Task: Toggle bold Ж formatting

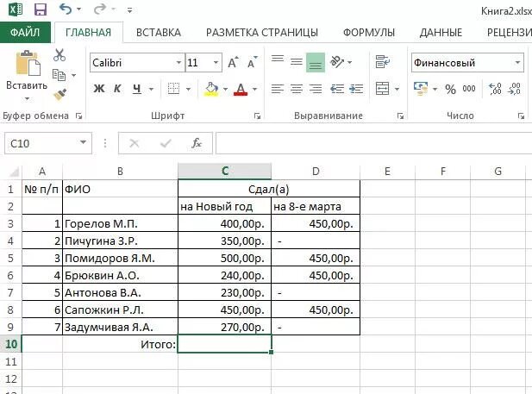Action: click(x=99, y=89)
